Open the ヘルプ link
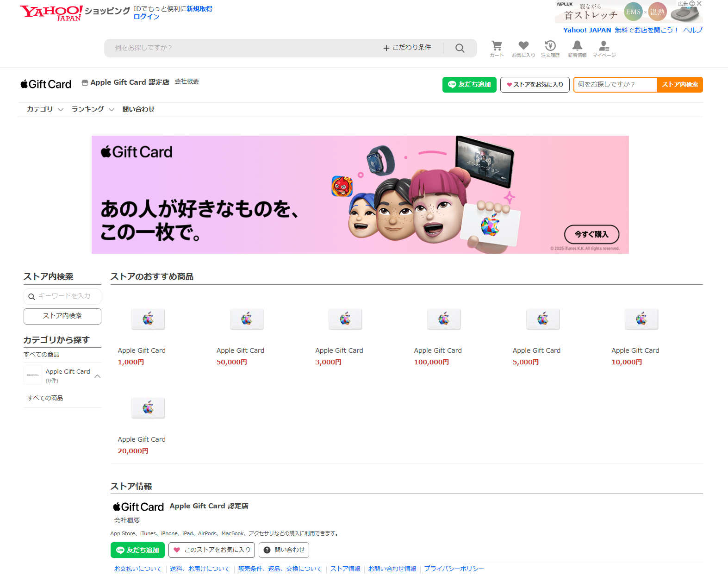The height and width of the screenshot is (588, 728). (x=693, y=30)
